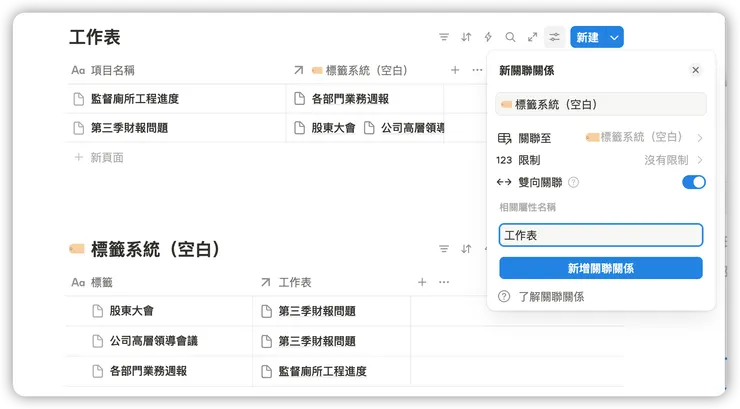Viewport: 740px width, 409px height.
Task: Click page icon beside 股東大會 in 標籤系統
Action: pos(98,311)
